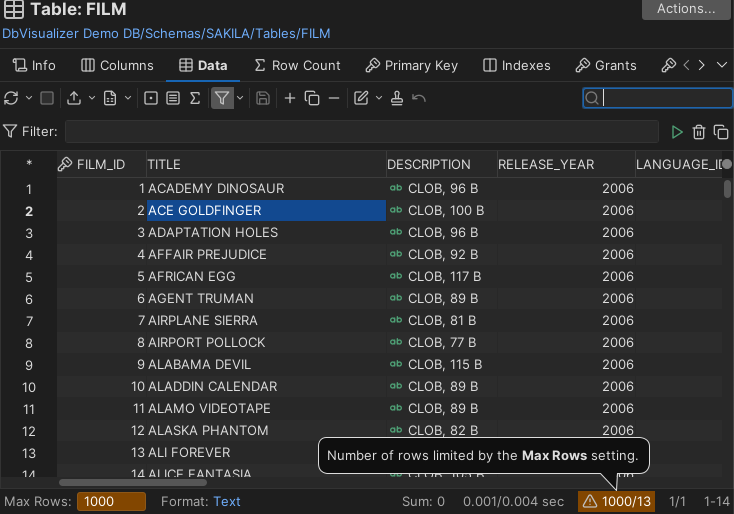Click the reload data icon
Screen dimensions: 734x514
point(11,98)
